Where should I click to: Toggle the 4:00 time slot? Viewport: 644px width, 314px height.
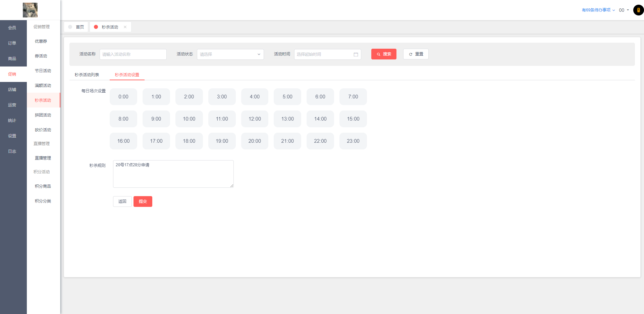click(x=255, y=97)
